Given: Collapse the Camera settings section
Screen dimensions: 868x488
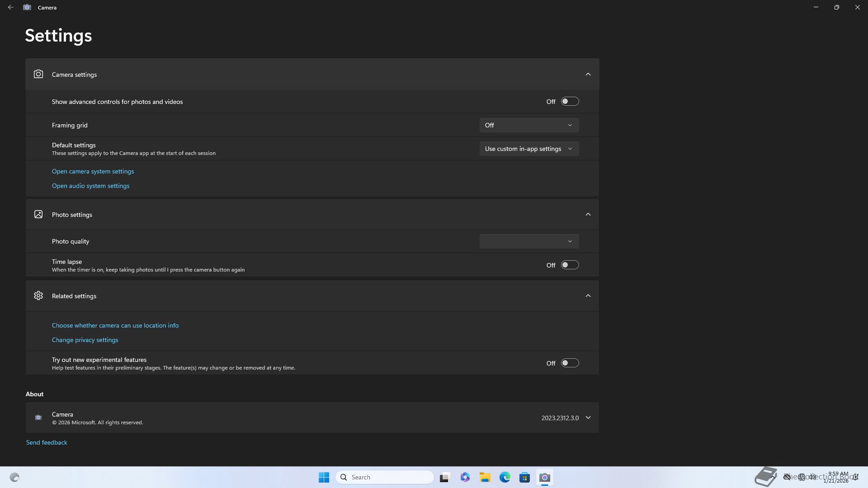Looking at the screenshot, I should (x=588, y=74).
